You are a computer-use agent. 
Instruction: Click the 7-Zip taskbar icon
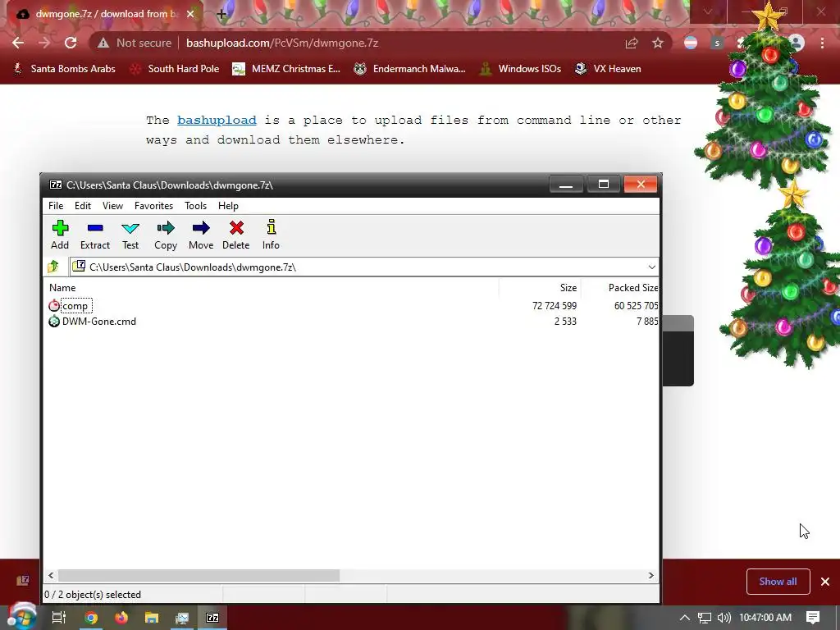212,618
